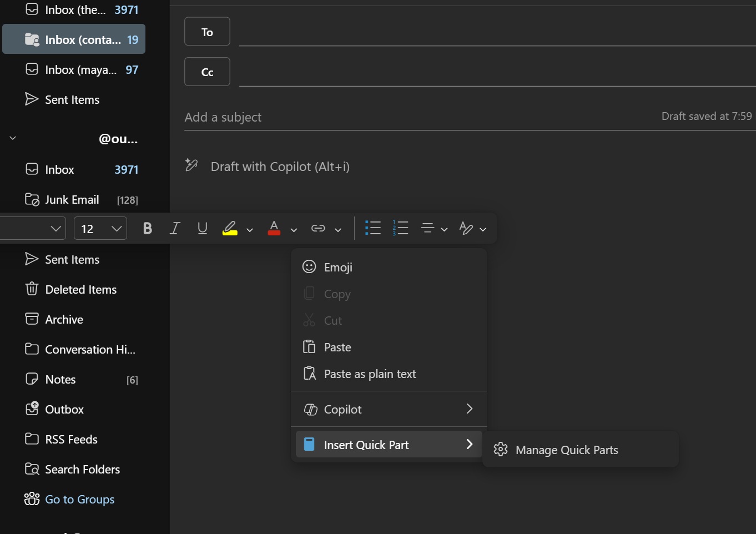Open the Archive folder
Viewport: 756px width, 534px height.
tap(74, 319)
